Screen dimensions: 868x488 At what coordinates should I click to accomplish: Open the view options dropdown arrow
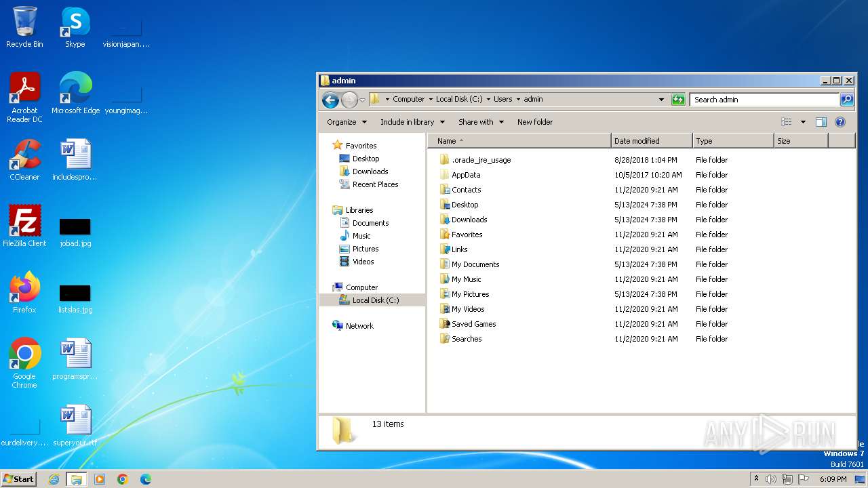(803, 122)
